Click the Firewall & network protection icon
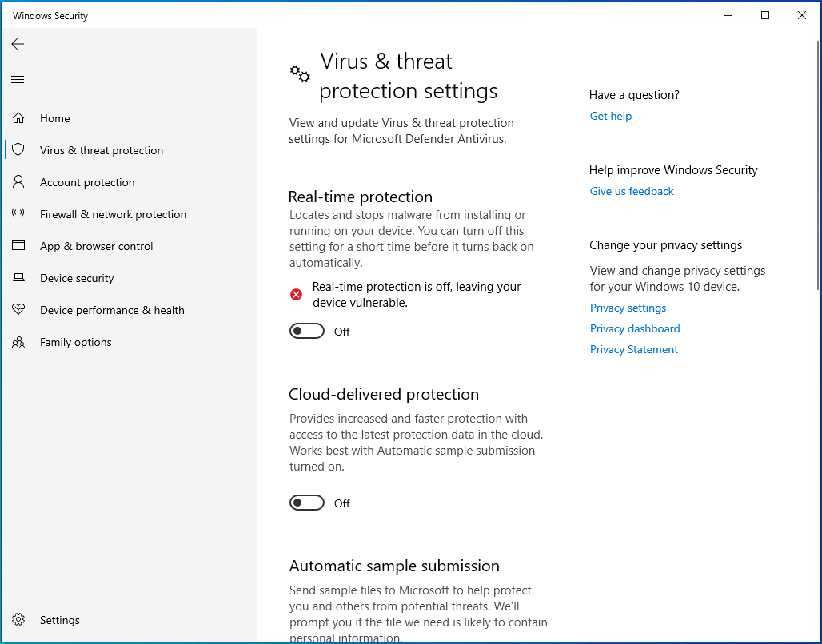 (x=18, y=214)
